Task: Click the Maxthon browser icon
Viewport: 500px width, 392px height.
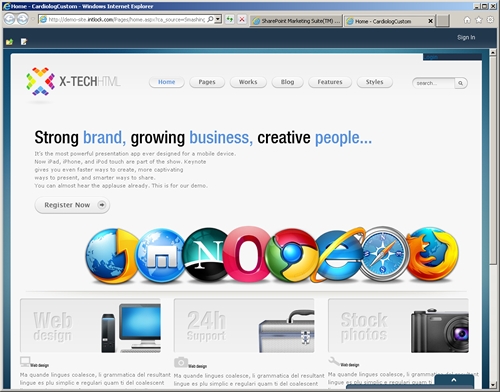Action: 161,255
